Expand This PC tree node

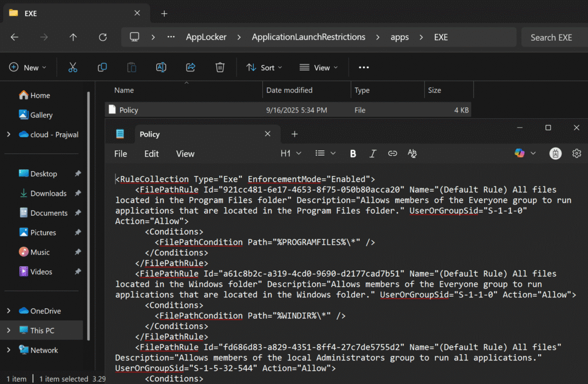[x=9, y=331]
